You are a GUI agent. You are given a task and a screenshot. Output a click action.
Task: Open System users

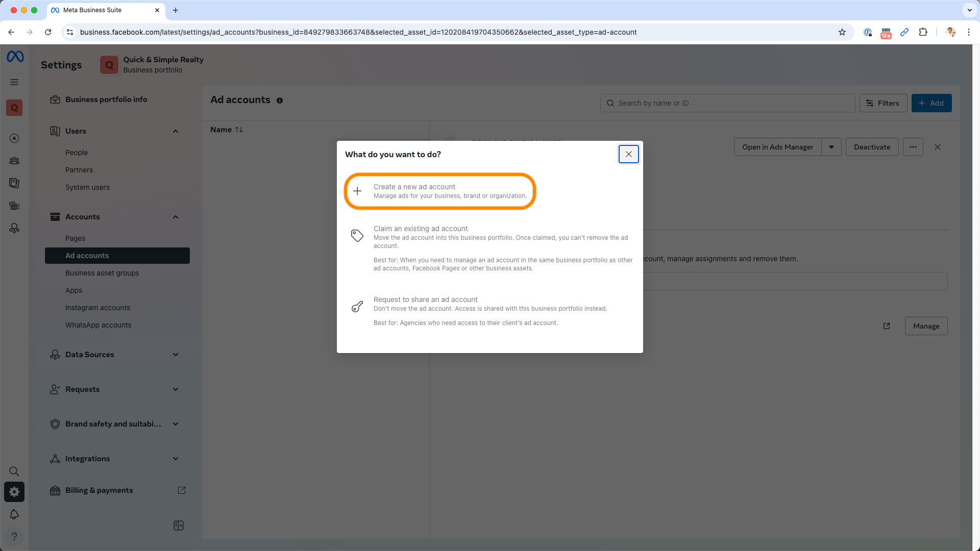(x=87, y=187)
